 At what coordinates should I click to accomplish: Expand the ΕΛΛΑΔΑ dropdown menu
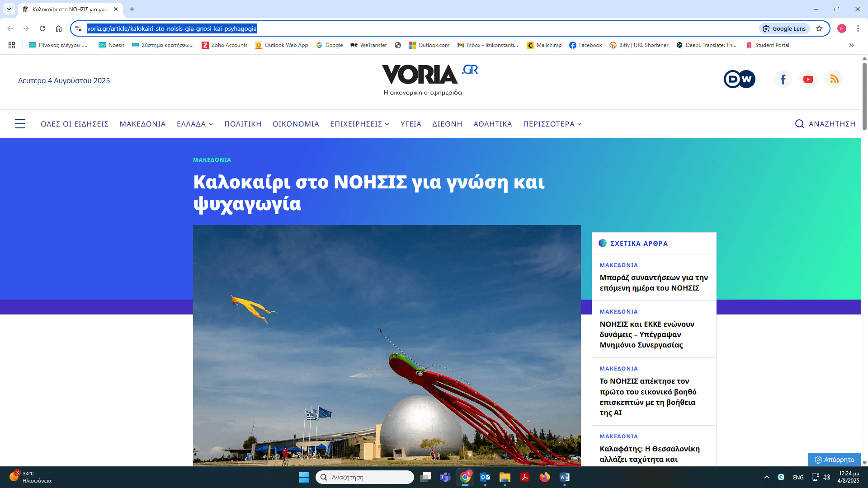tap(195, 124)
